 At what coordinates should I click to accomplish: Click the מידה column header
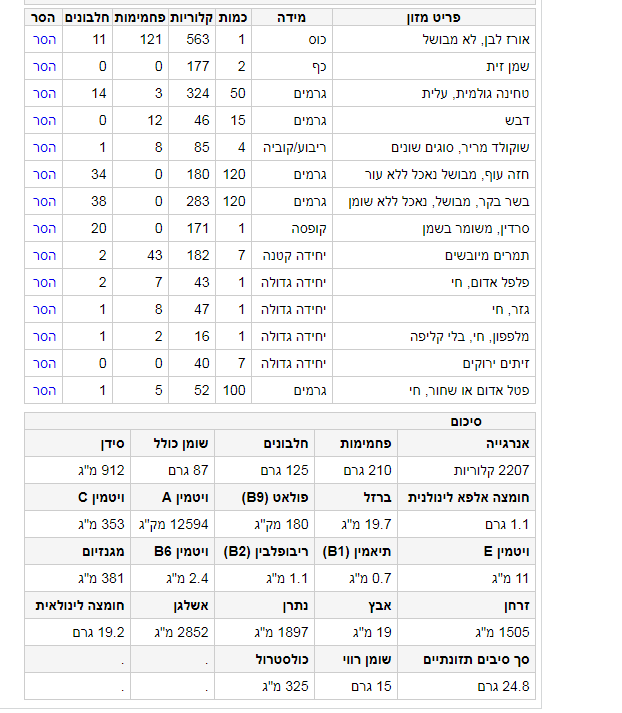click(x=291, y=18)
